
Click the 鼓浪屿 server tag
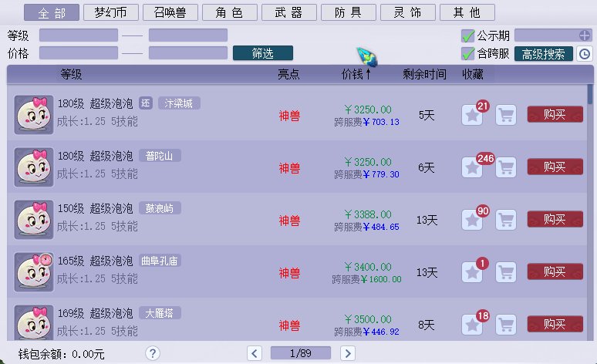[x=160, y=208]
